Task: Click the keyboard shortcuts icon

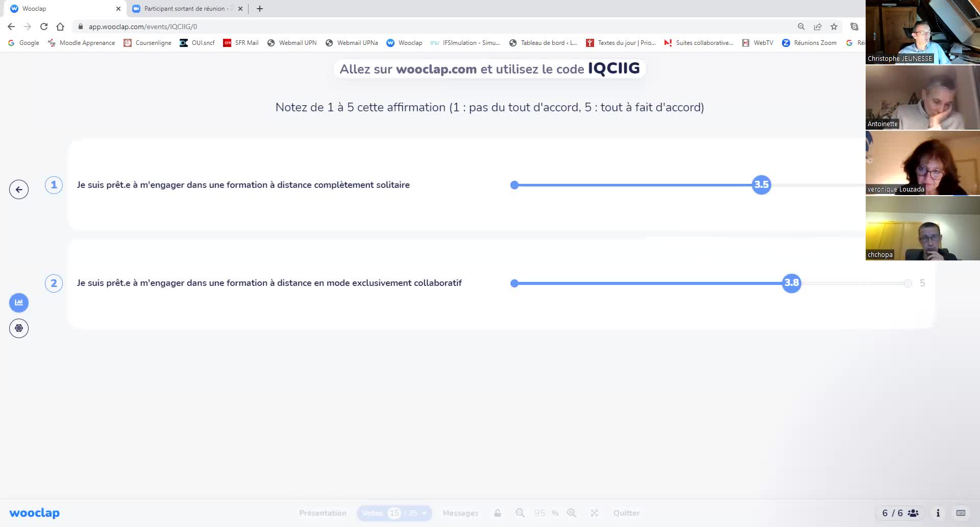Action: click(961, 513)
